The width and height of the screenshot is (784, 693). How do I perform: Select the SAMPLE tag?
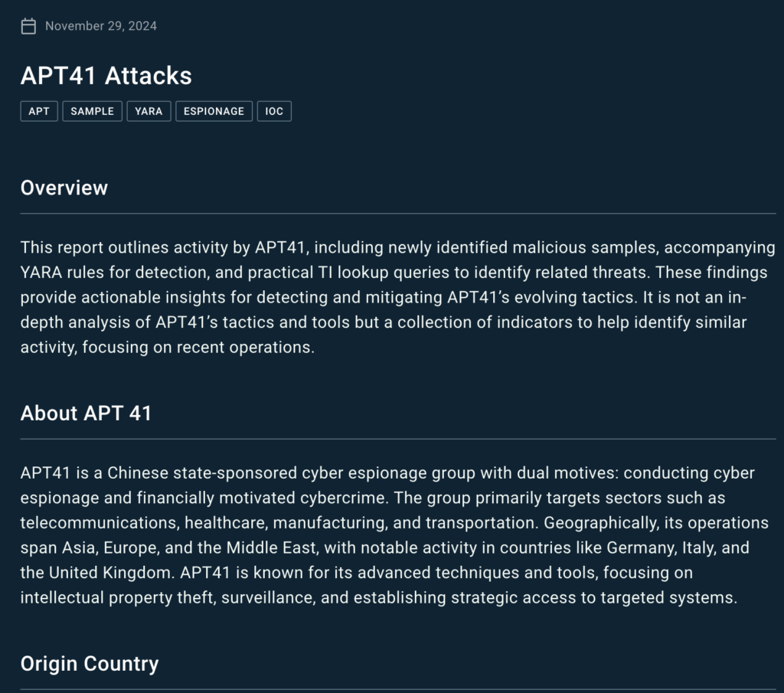click(x=92, y=111)
